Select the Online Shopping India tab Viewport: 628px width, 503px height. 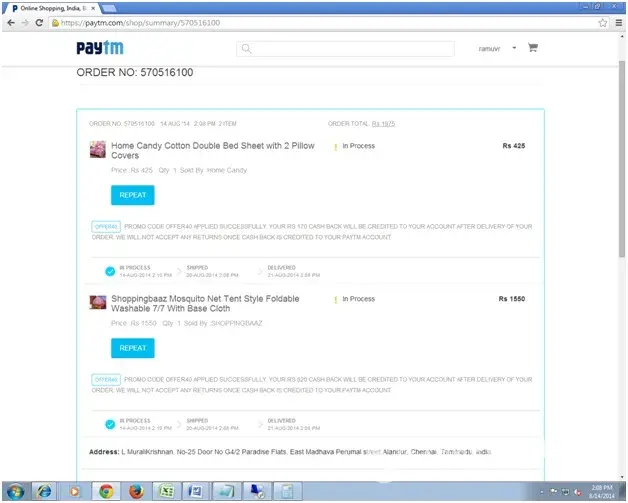52,8
